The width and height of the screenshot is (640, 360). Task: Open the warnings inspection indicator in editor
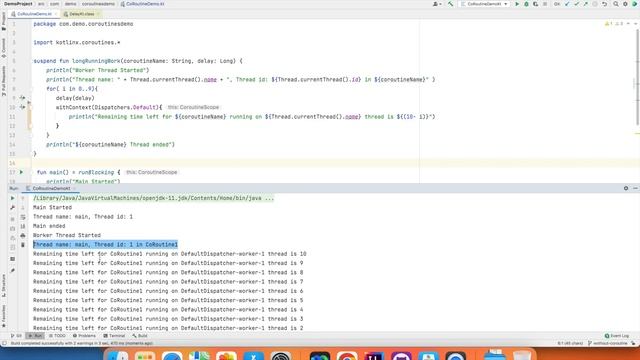coord(614,24)
